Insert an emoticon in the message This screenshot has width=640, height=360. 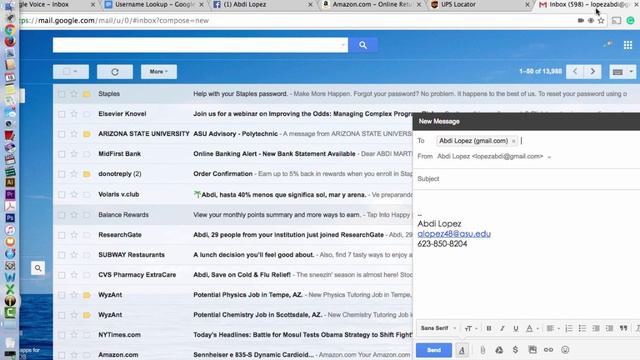pyautogui.click(x=565, y=350)
